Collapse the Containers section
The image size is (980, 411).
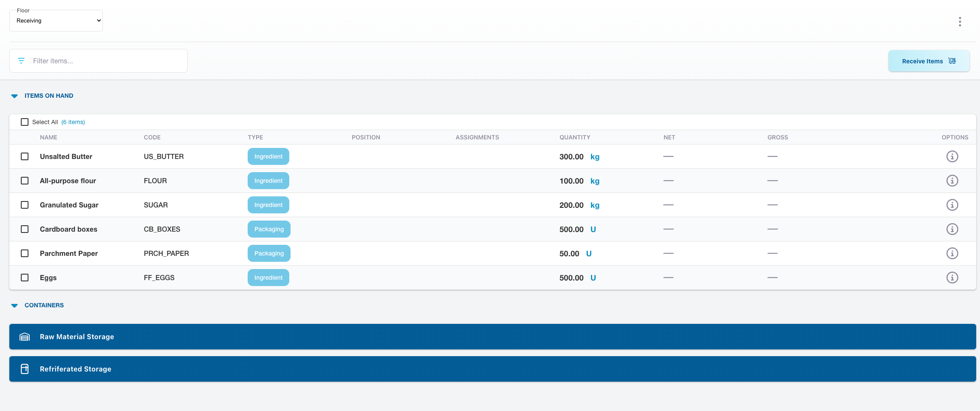pos(14,306)
